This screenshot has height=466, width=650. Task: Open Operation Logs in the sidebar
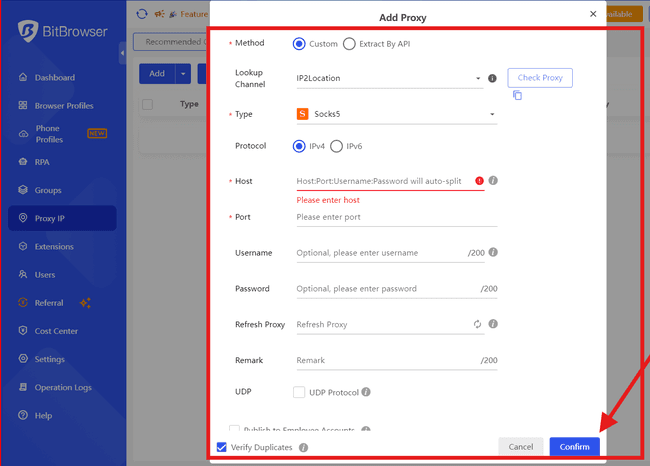62,388
